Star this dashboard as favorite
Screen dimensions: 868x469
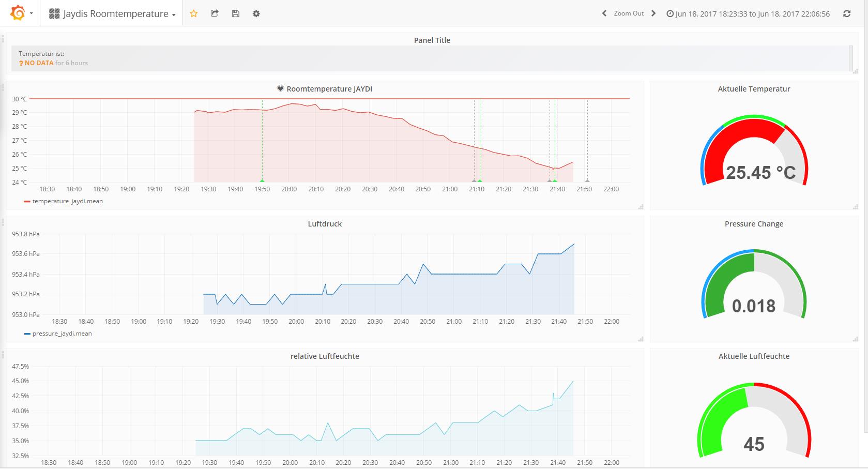coord(194,13)
